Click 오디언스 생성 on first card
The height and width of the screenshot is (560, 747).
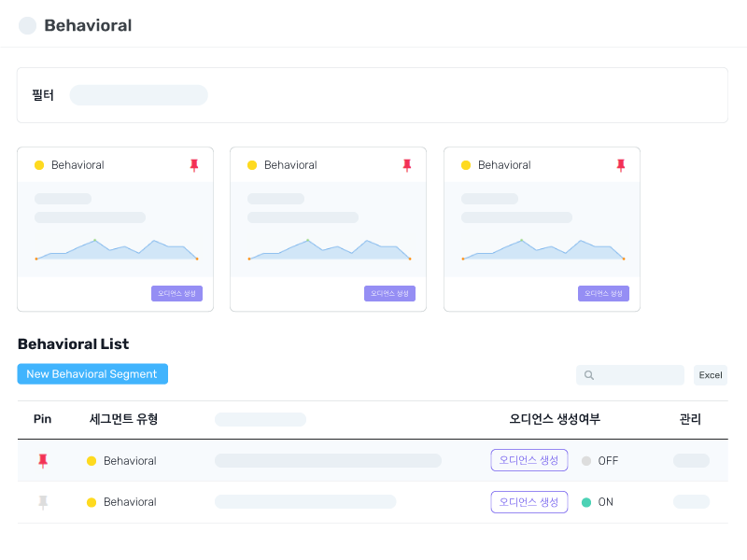[176, 293]
